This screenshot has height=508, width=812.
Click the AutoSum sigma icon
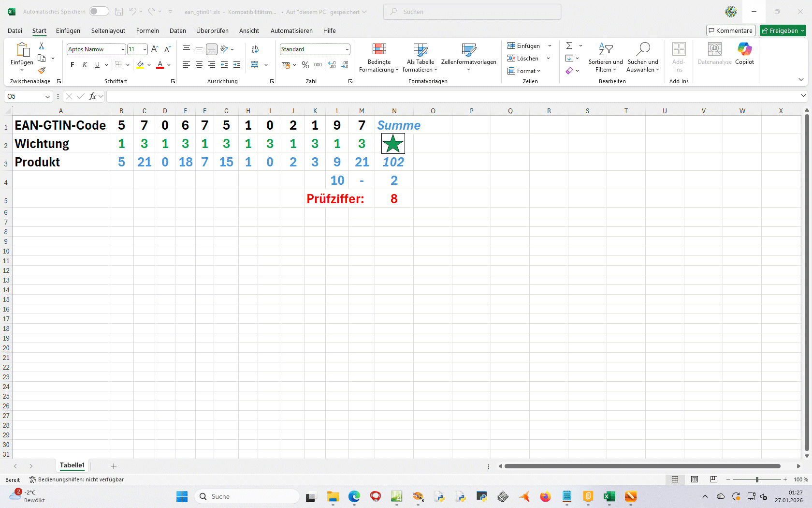569,45
